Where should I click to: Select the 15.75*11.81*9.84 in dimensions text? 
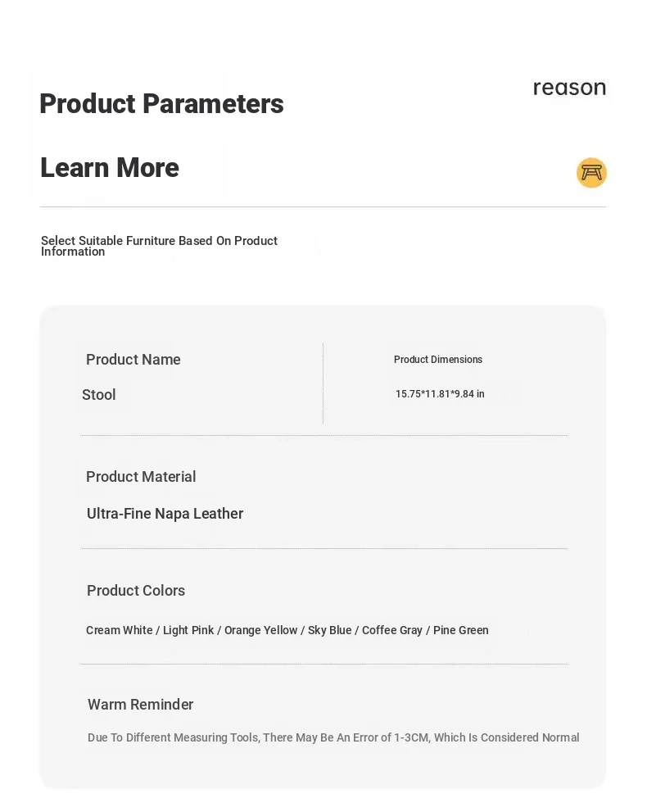pyautogui.click(x=440, y=393)
